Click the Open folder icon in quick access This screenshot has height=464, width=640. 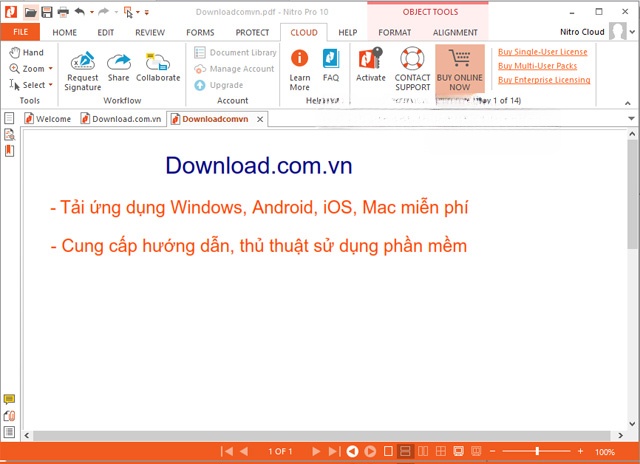tap(30, 12)
